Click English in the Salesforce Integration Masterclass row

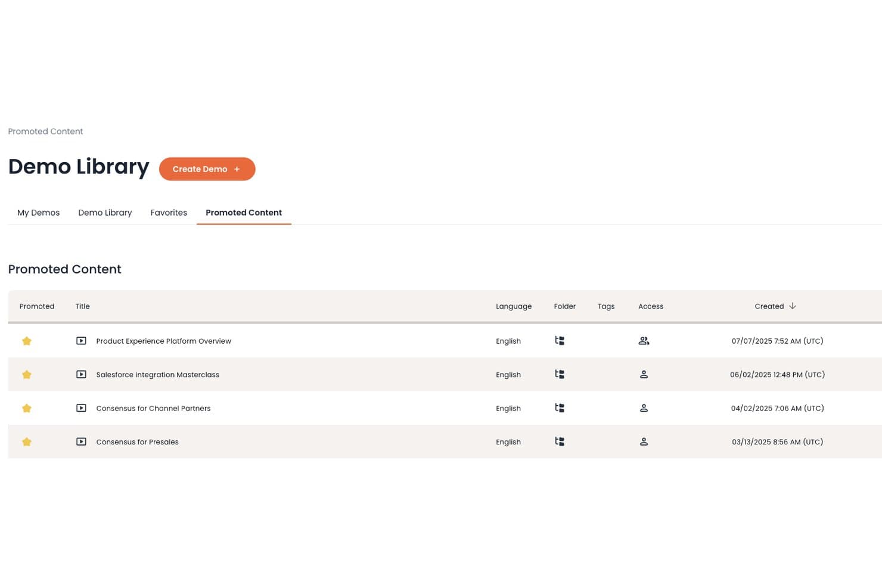click(508, 375)
